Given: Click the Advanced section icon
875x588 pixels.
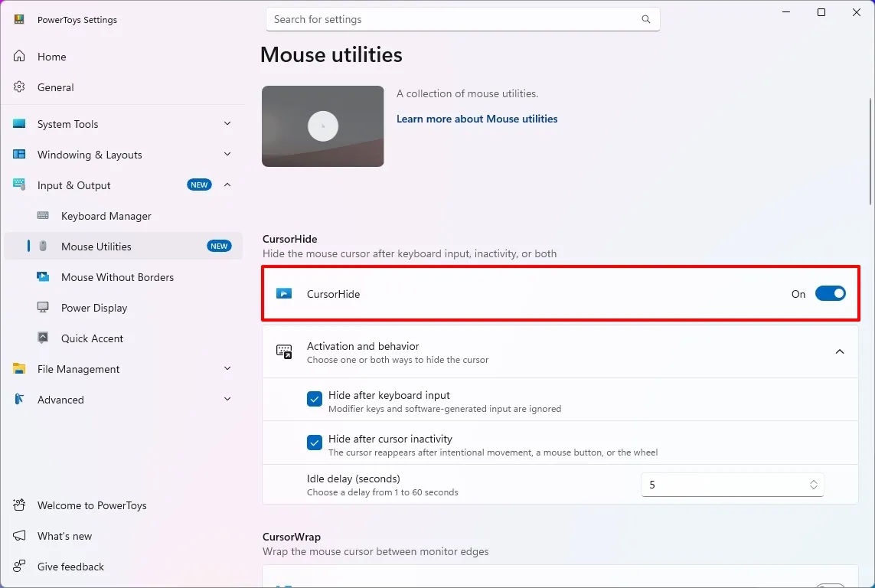Looking at the screenshot, I should [x=19, y=400].
